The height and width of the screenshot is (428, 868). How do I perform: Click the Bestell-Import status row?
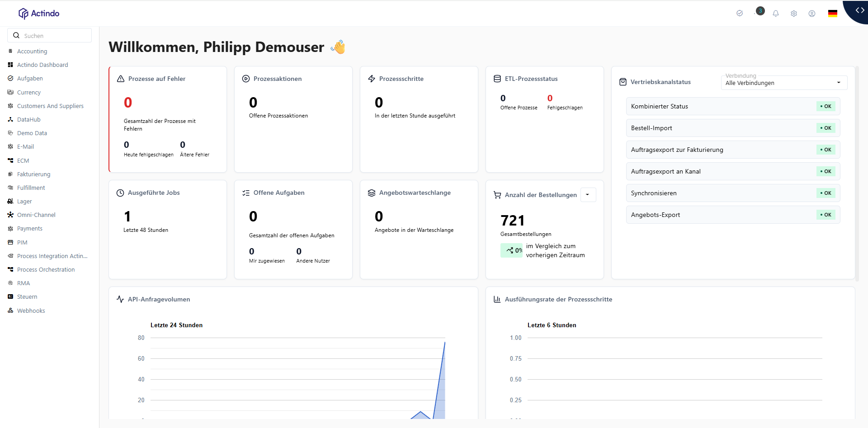732,128
